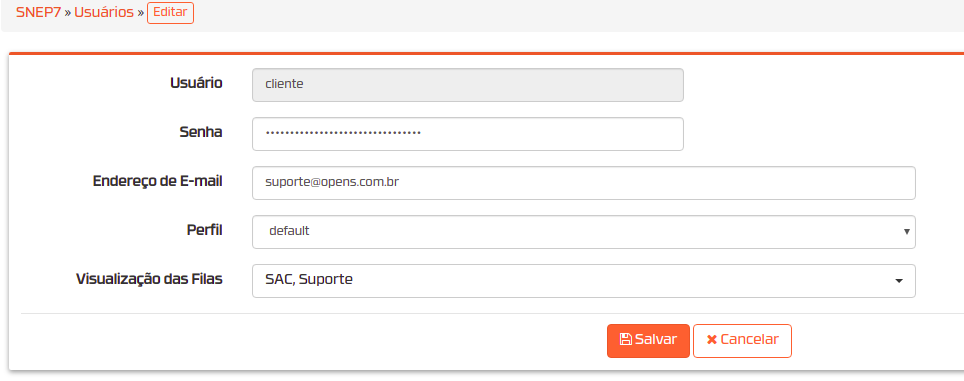This screenshot has width=964, height=381.
Task: Click the Perfil label
Action: tap(205, 230)
